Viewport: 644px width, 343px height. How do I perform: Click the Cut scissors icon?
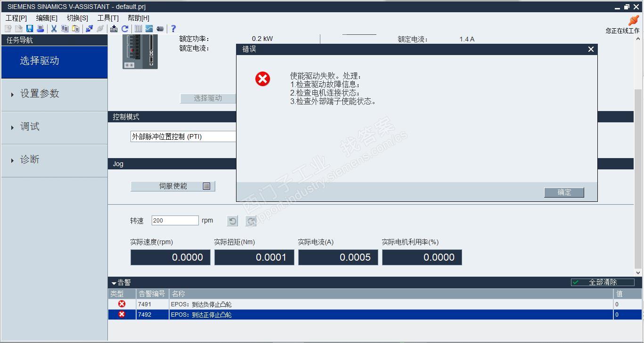click(x=54, y=29)
